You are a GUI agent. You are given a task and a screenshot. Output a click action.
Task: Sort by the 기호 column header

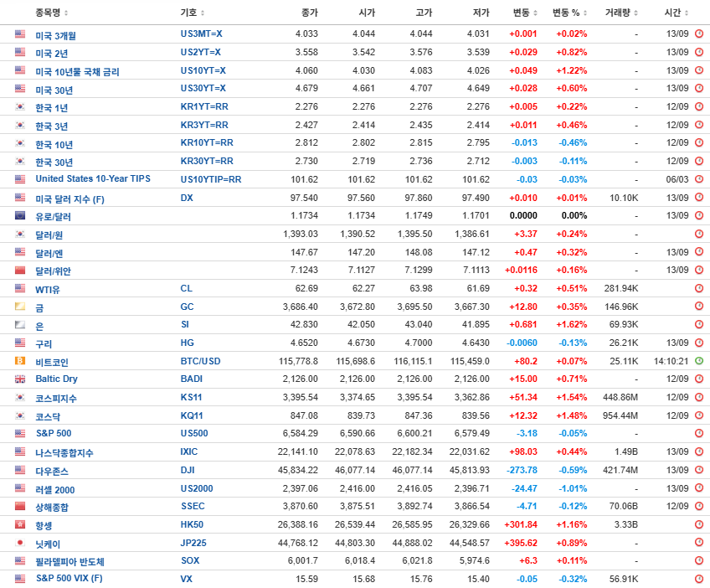point(192,13)
